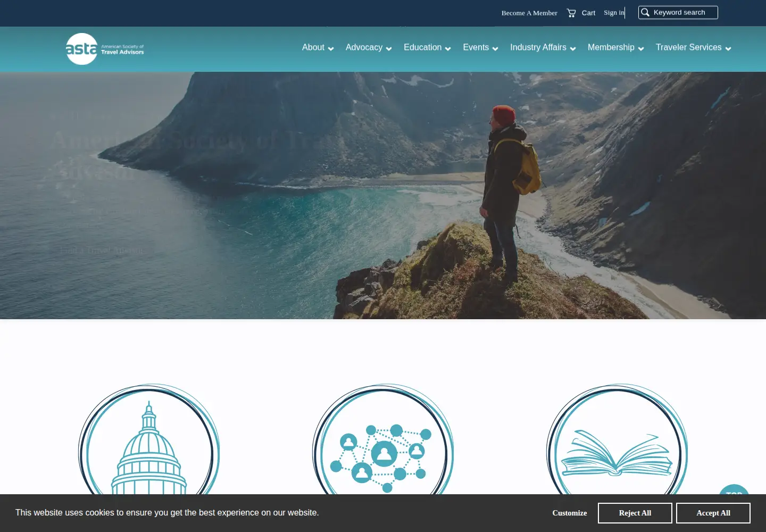Expand the Advocacy chevron
Viewport: 766px width, 532px height.
389,48
